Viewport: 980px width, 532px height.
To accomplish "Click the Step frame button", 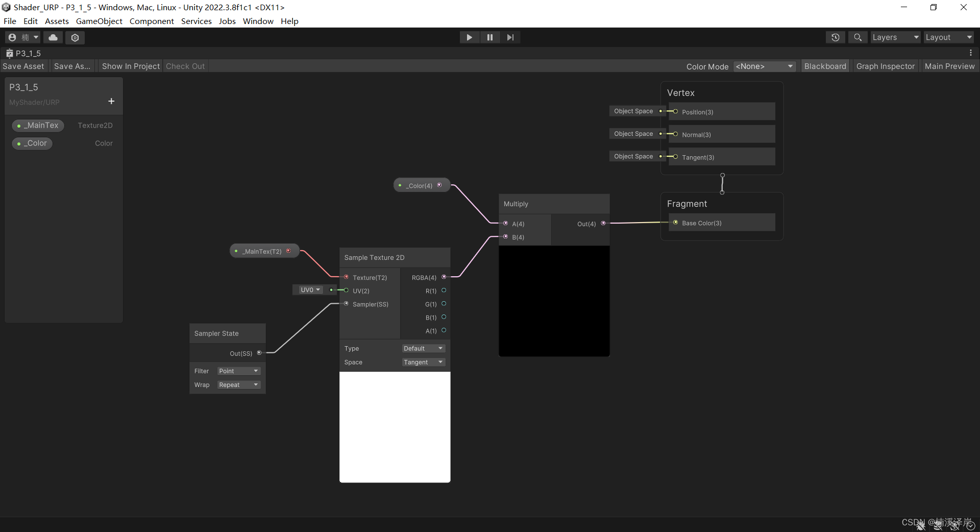I will pyautogui.click(x=510, y=37).
